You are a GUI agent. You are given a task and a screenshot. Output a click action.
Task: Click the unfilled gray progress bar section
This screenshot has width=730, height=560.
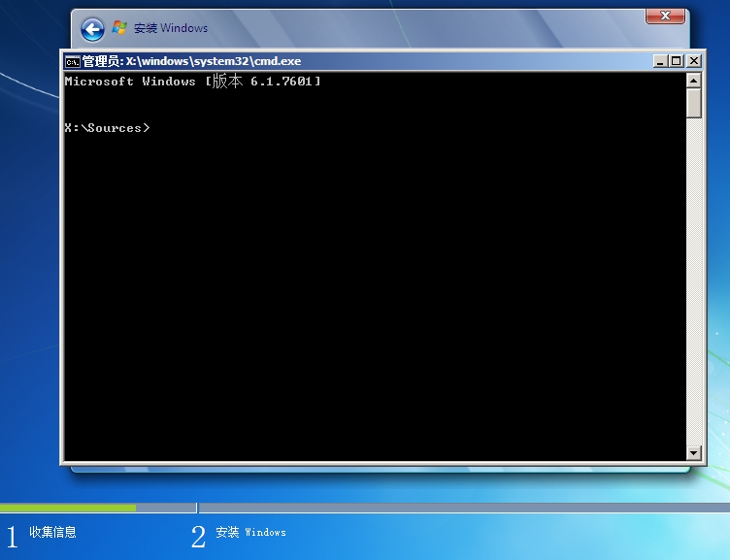click(x=437, y=508)
